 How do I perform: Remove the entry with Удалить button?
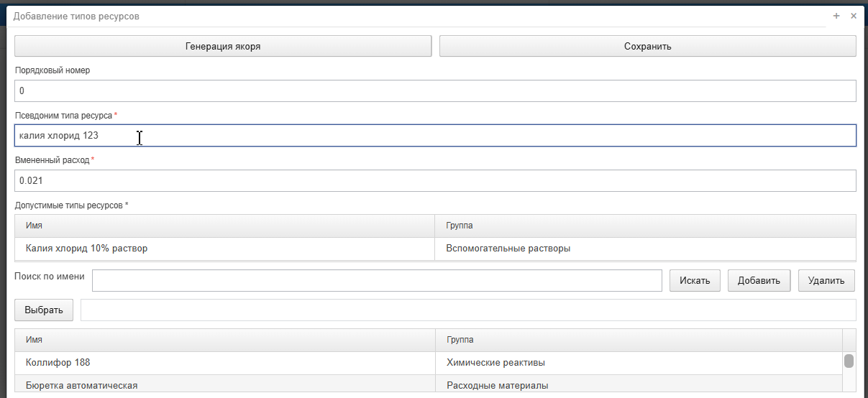(x=826, y=281)
